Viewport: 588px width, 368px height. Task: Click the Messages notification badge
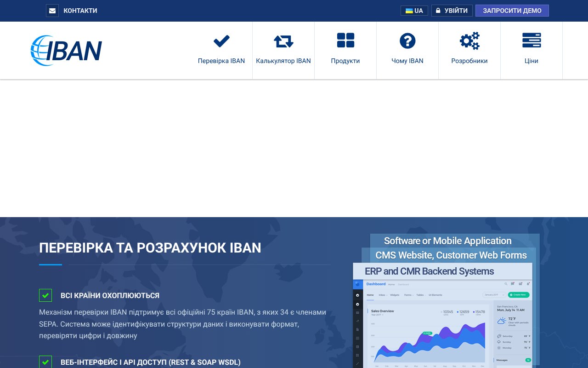pyautogui.click(x=528, y=360)
